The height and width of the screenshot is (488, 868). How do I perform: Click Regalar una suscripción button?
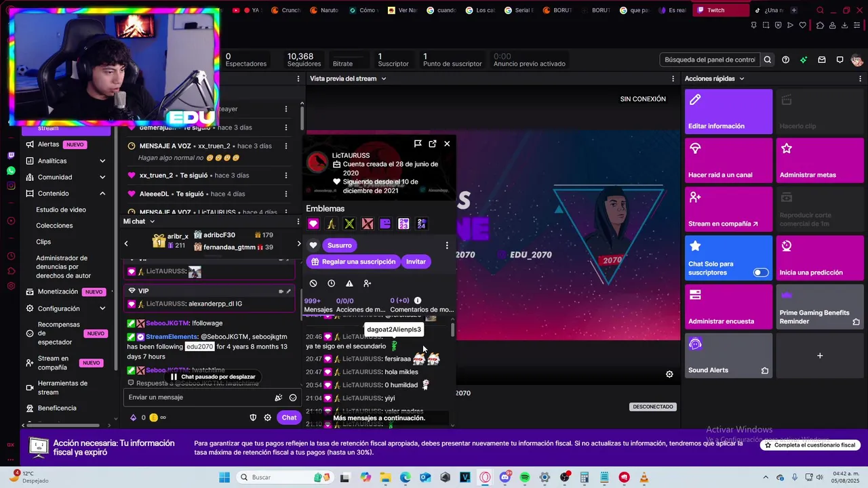353,262
